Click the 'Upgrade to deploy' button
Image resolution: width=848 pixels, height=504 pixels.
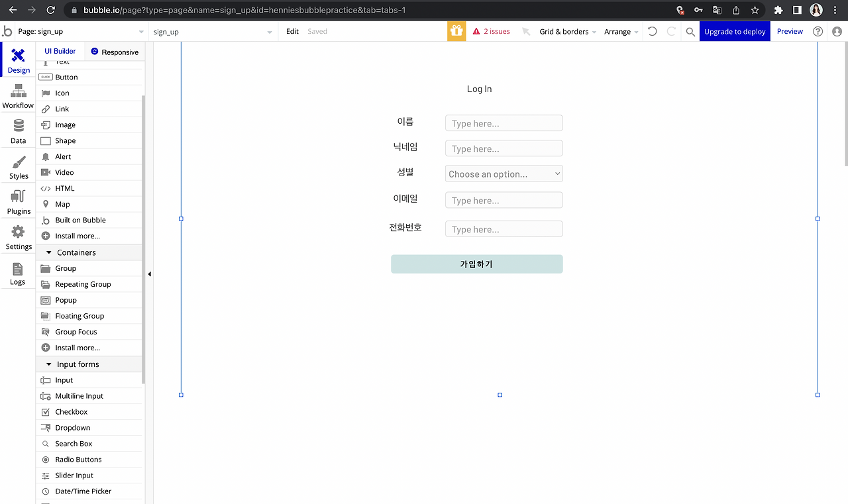tap(735, 31)
